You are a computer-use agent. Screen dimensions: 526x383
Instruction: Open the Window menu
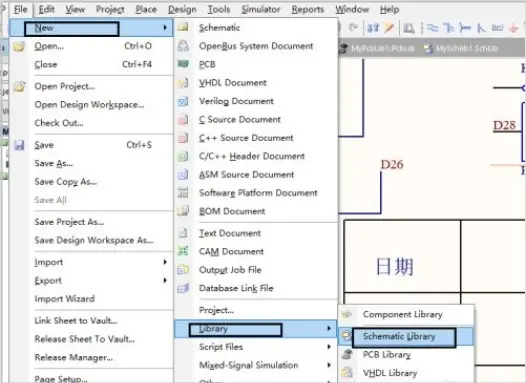pyautogui.click(x=352, y=9)
